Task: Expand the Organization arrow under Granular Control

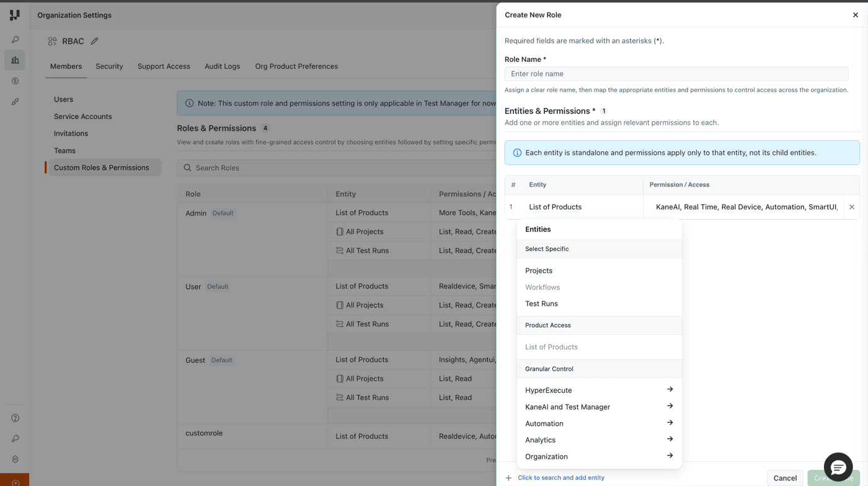Action: pos(670,456)
